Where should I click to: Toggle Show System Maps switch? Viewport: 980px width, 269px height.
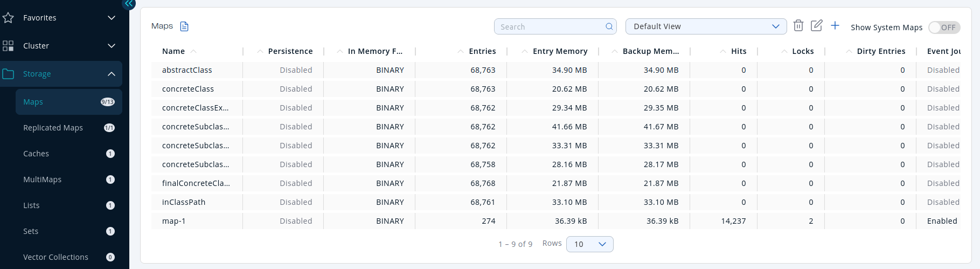click(943, 27)
